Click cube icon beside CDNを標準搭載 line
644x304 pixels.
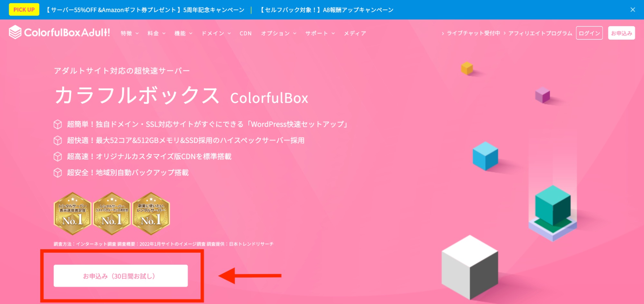click(58, 157)
